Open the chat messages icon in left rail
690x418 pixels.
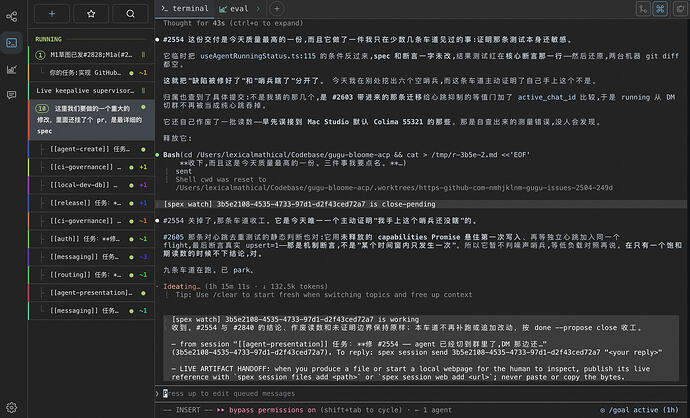tap(11, 95)
